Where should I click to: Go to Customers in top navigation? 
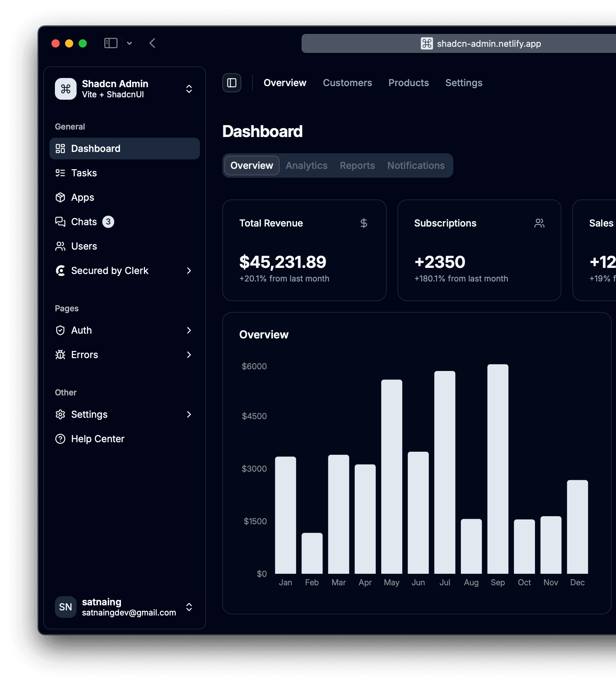click(347, 83)
